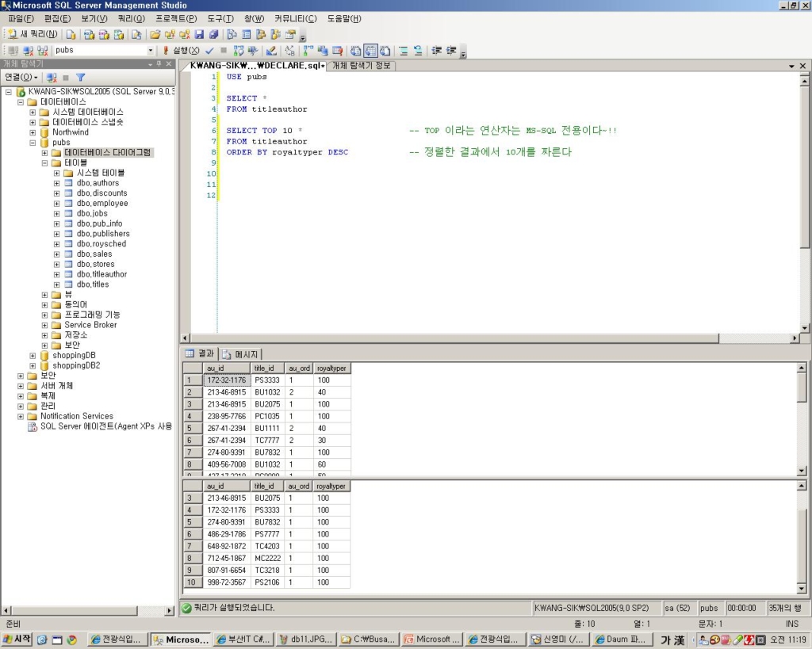Increase indent toolbar icon

(x=451, y=50)
